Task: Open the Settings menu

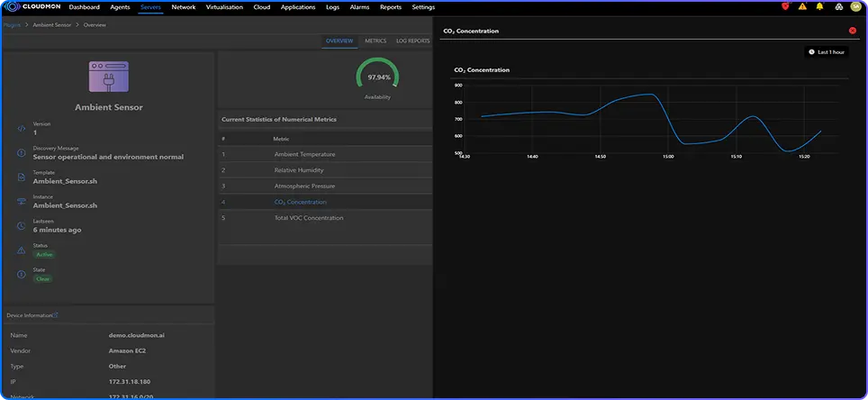Action: [x=423, y=7]
